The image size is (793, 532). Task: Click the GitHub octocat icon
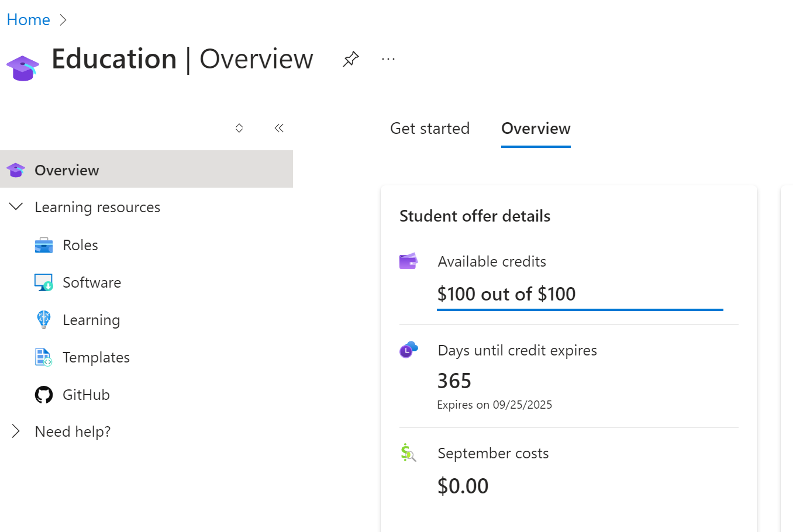44,395
